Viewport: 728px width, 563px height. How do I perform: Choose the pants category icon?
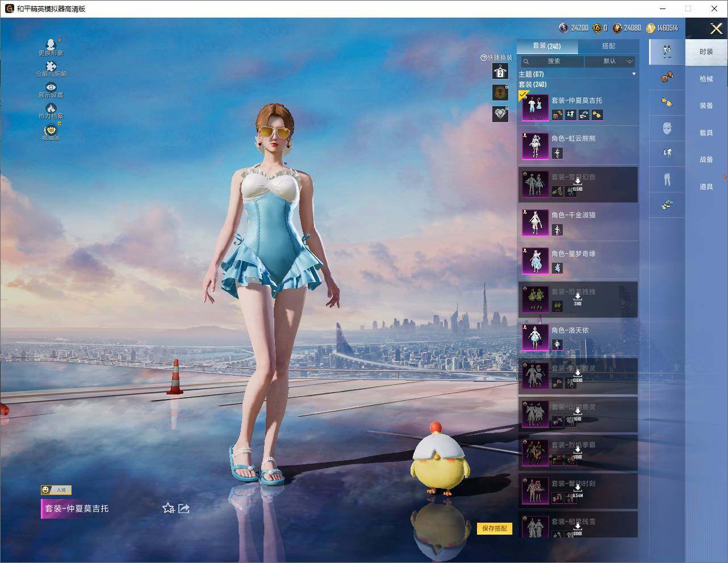click(x=667, y=179)
